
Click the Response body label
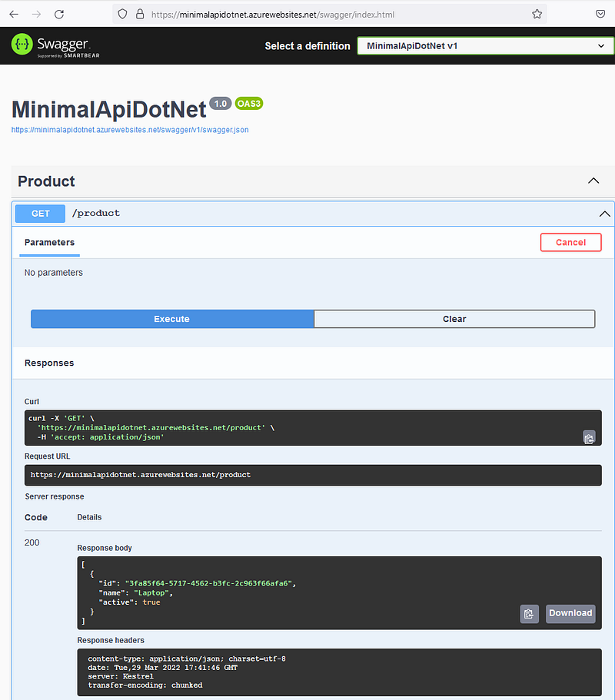coord(105,548)
